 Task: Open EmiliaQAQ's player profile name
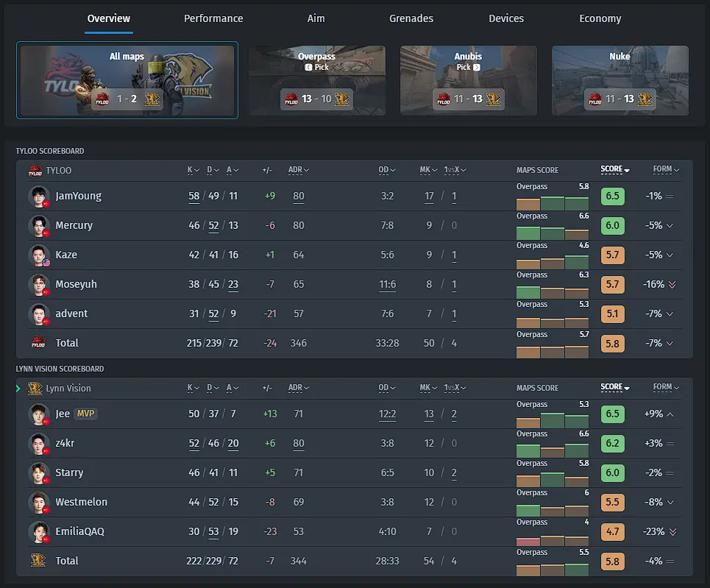79,532
